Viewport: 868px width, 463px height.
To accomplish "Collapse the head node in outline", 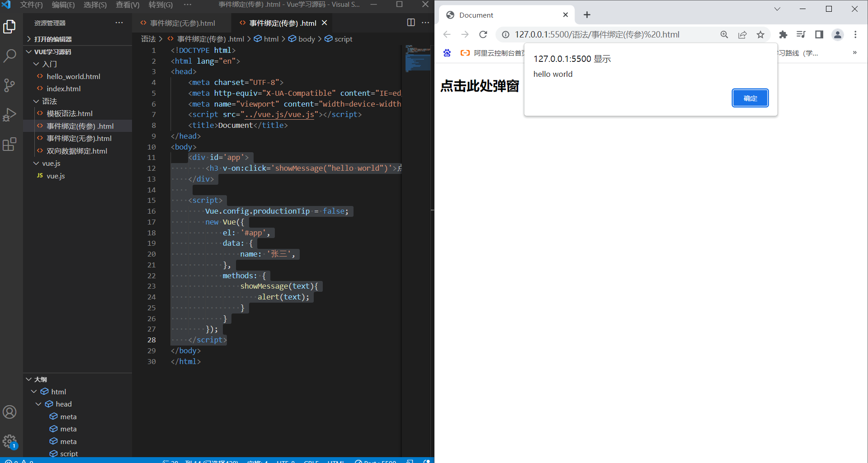I will [x=38, y=404].
